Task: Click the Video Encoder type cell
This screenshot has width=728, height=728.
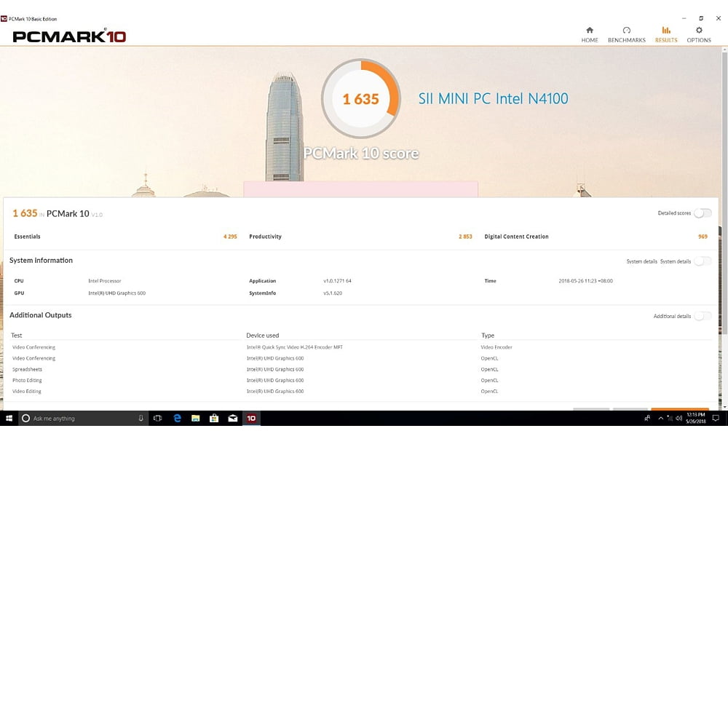Action: coord(496,347)
